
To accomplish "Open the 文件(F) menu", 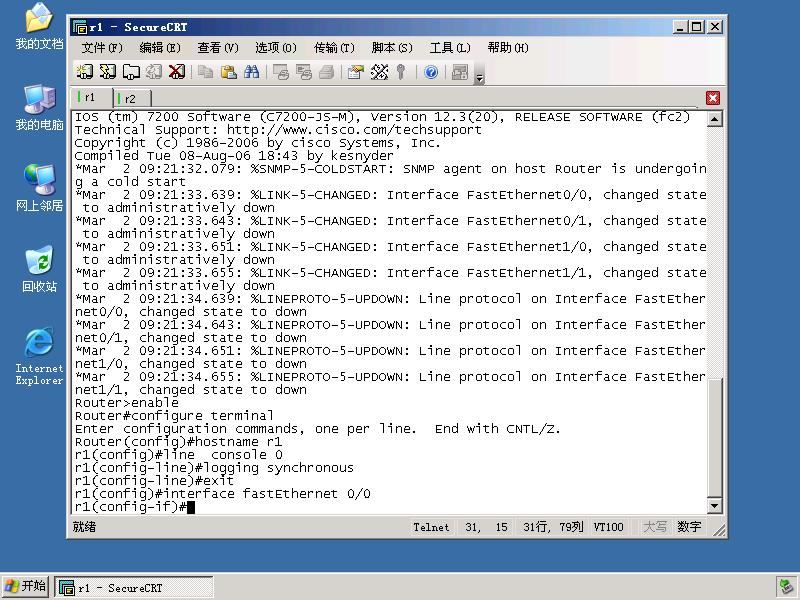I will [102, 48].
